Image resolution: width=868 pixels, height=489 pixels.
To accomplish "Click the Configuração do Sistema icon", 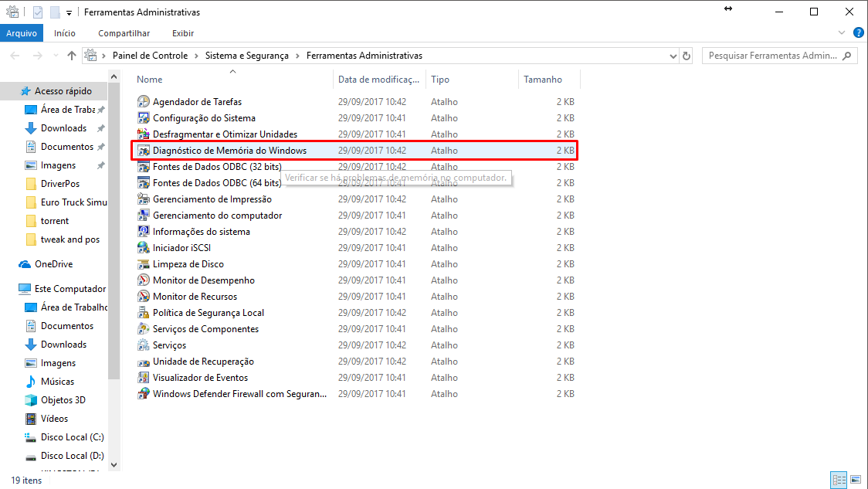I will [x=144, y=118].
